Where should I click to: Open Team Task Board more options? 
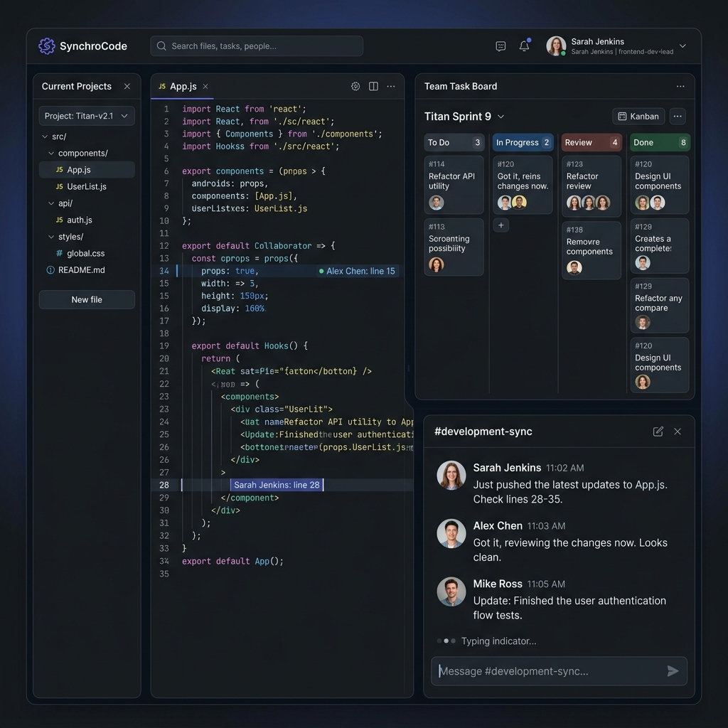click(680, 86)
